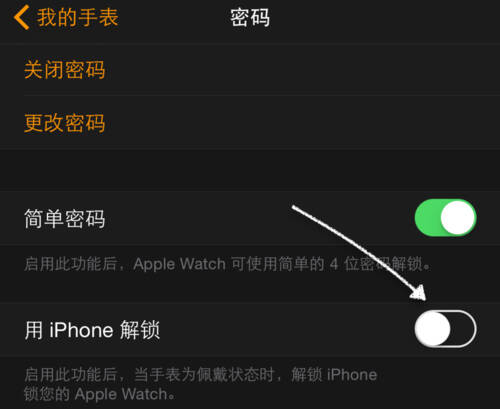Enable the 用 iPhone 解锁 switch
500x409 pixels.
coord(446,329)
